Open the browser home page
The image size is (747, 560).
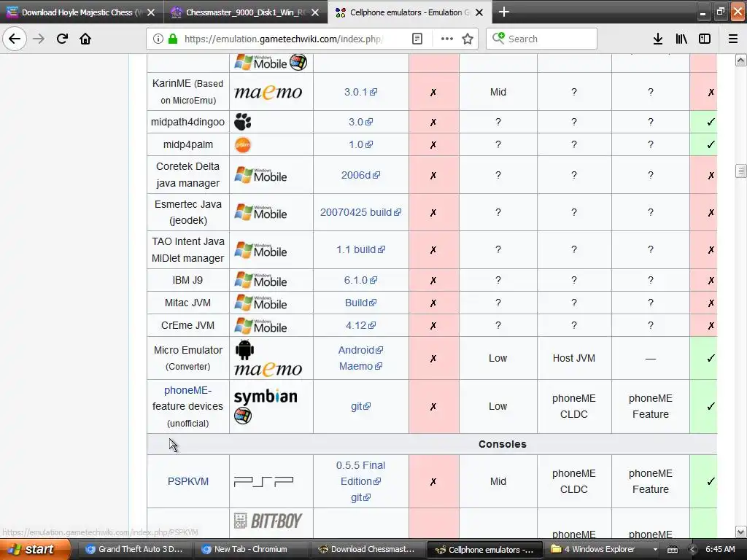pos(85,39)
